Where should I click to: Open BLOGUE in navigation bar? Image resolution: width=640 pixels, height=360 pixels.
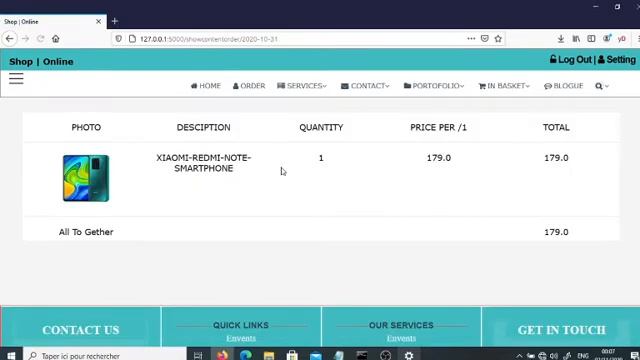point(564,86)
